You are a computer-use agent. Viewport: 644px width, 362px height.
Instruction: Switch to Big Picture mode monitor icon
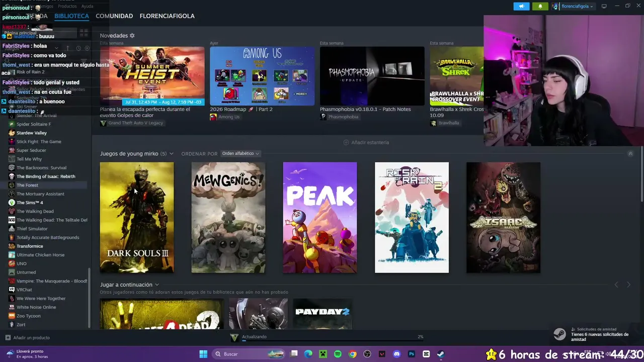604,6
